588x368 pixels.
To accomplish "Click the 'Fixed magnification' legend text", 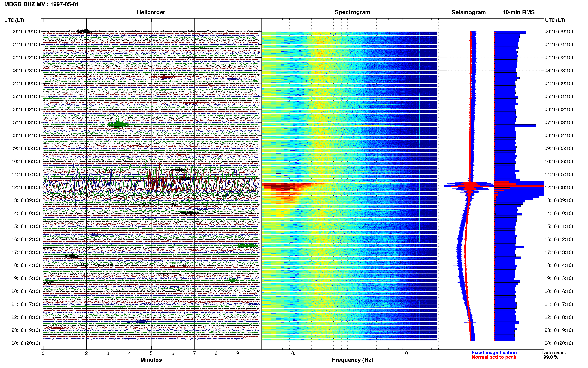I will (494, 353).
